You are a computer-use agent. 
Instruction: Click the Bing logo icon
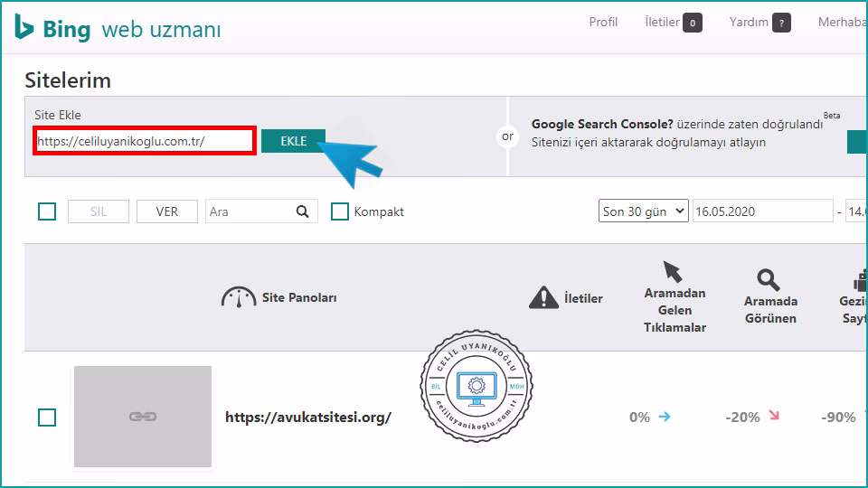[24, 27]
